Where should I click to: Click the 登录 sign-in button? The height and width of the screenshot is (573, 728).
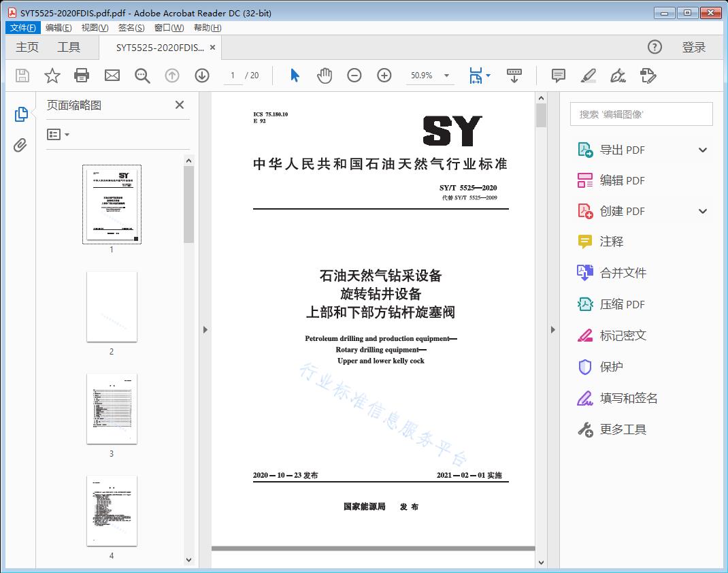coord(693,47)
